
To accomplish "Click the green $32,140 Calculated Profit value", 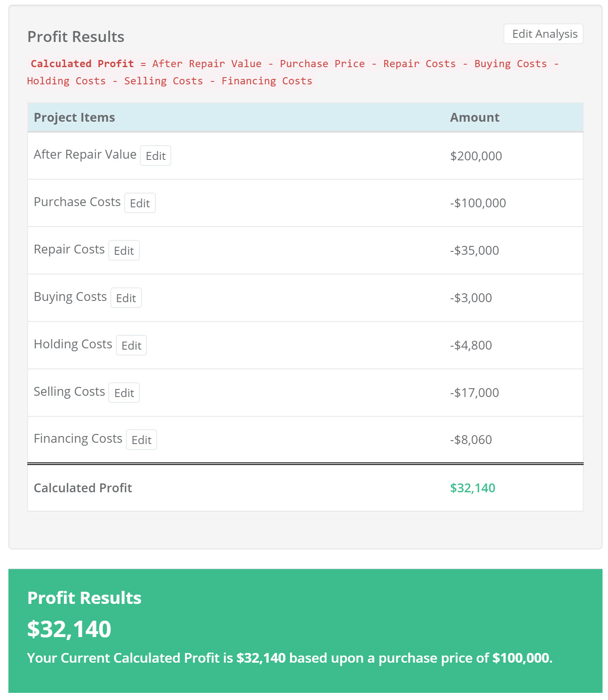I will point(473,488).
